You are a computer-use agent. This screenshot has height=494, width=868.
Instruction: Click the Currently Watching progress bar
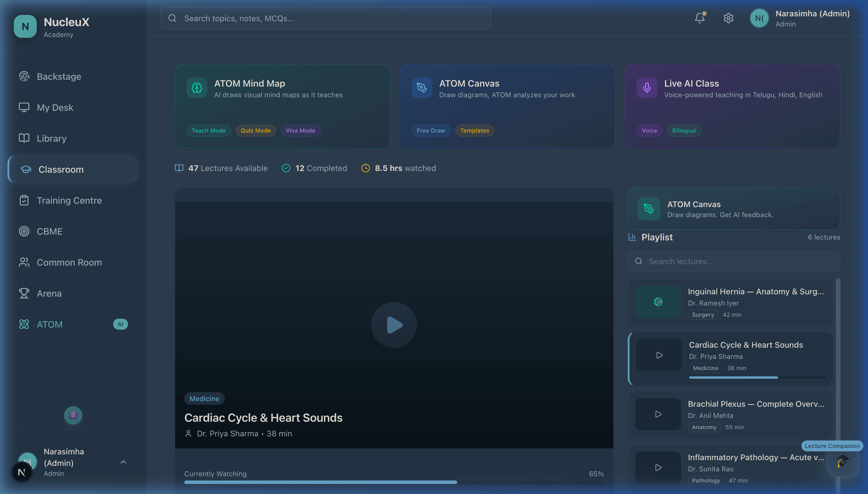point(394,482)
